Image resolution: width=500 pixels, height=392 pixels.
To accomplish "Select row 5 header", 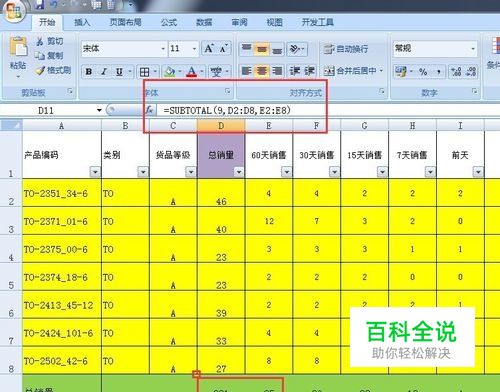I will point(11,277).
